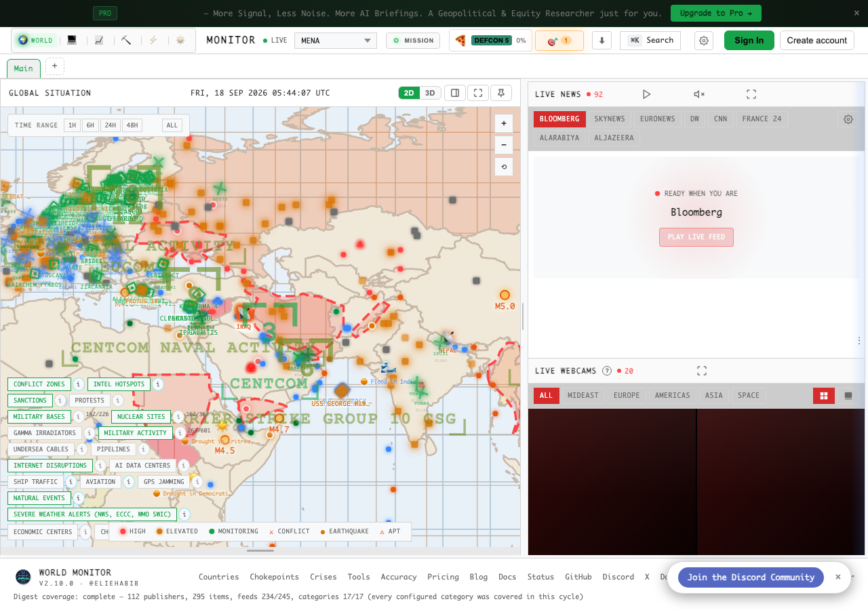Open the alert counter badge showing 1

click(559, 41)
